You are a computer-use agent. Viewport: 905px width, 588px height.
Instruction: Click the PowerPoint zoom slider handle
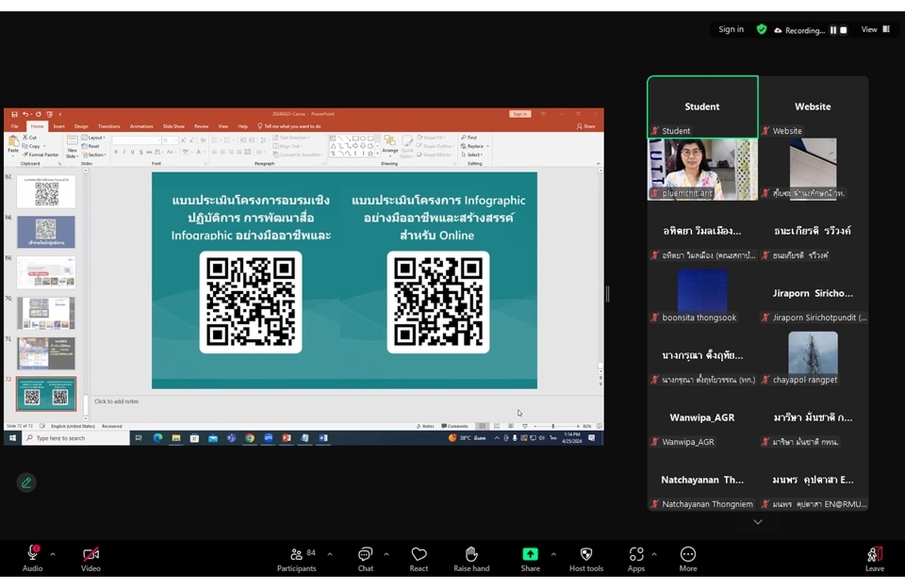pyautogui.click(x=553, y=426)
